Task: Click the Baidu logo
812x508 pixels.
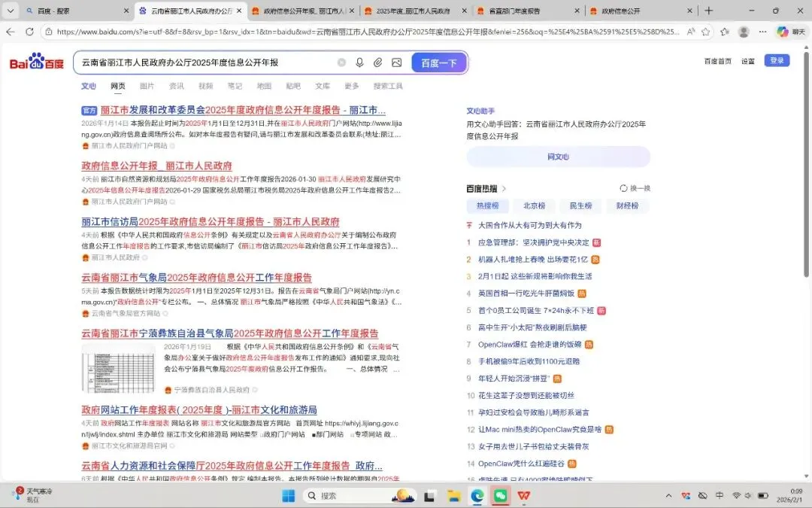Action: click(37, 62)
